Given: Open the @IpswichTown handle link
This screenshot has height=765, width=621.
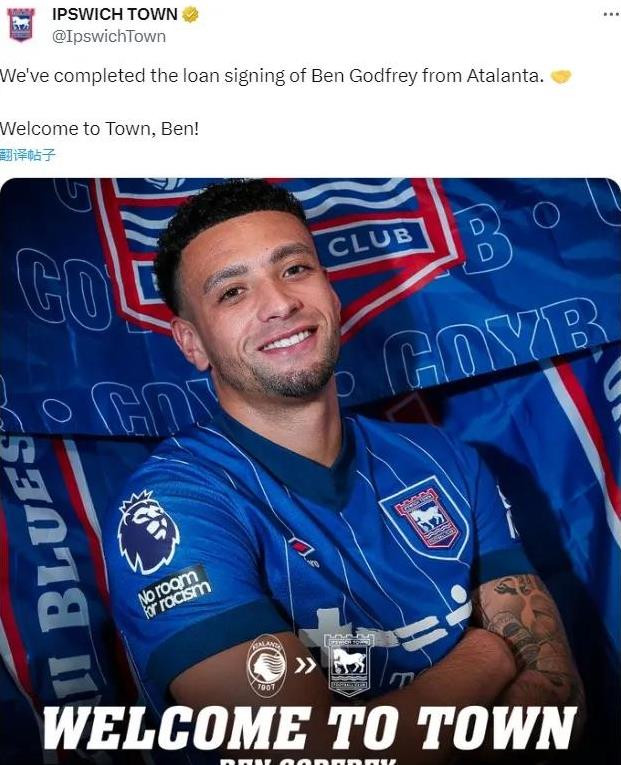Looking at the screenshot, I should [109, 37].
